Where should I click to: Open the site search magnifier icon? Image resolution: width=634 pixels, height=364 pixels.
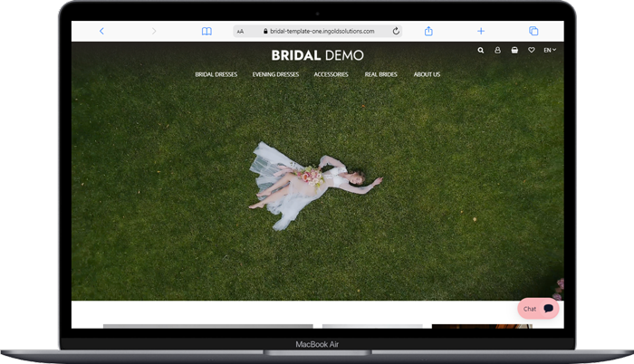click(x=480, y=50)
